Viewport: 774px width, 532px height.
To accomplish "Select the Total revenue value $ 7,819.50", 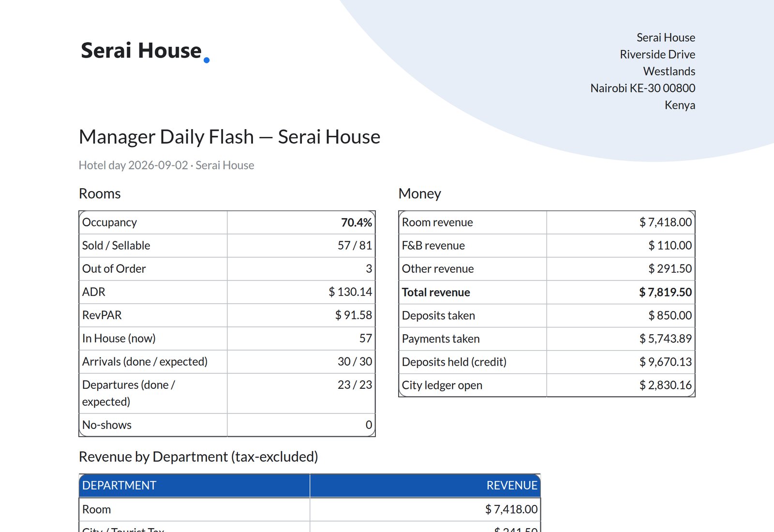I will 665,293.
